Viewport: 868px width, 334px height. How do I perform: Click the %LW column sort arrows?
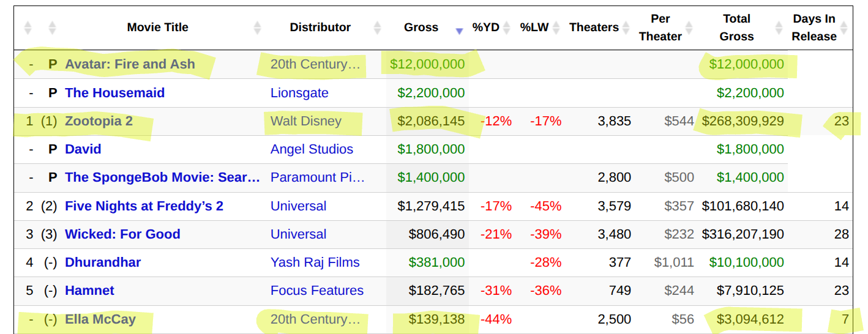point(556,28)
